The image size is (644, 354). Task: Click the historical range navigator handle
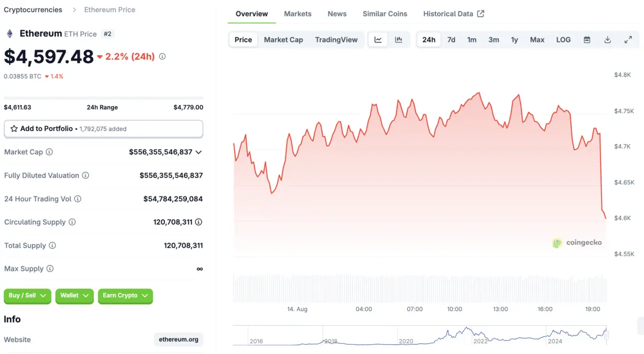point(607,335)
